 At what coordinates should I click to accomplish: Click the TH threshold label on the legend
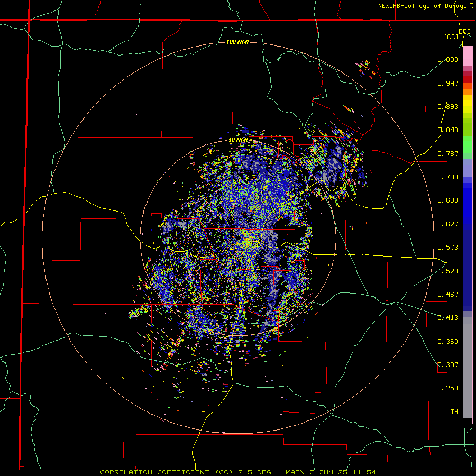[454, 412]
